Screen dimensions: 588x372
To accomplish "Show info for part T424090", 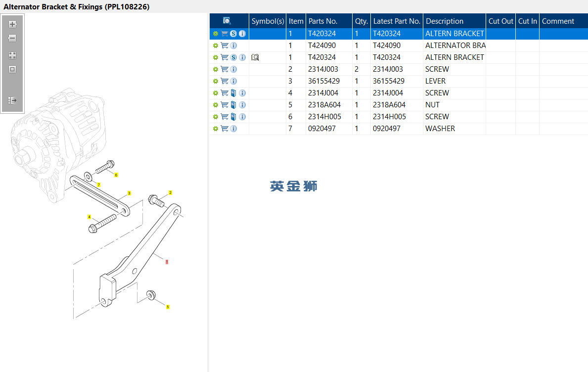I will 233,46.
